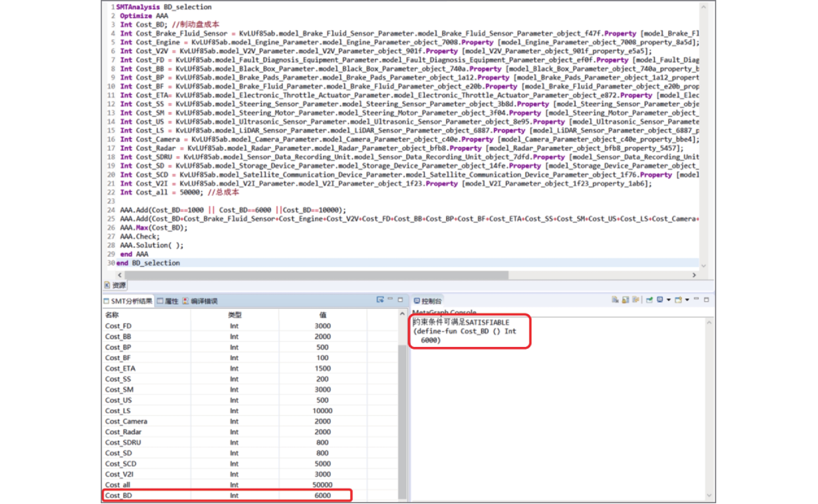
Task: Select the Cost_Radar row
Action: [x=250, y=432]
